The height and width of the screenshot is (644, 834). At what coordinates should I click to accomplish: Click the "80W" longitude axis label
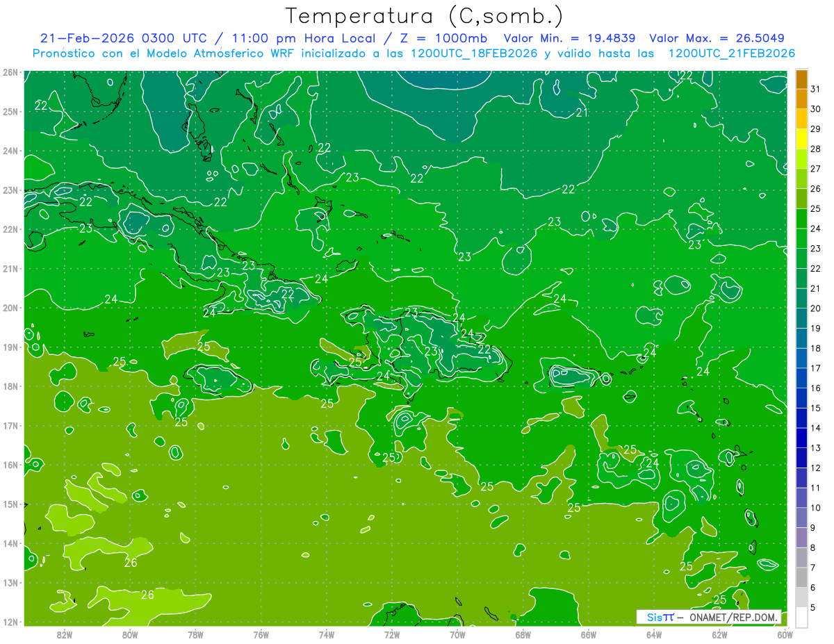130,634
